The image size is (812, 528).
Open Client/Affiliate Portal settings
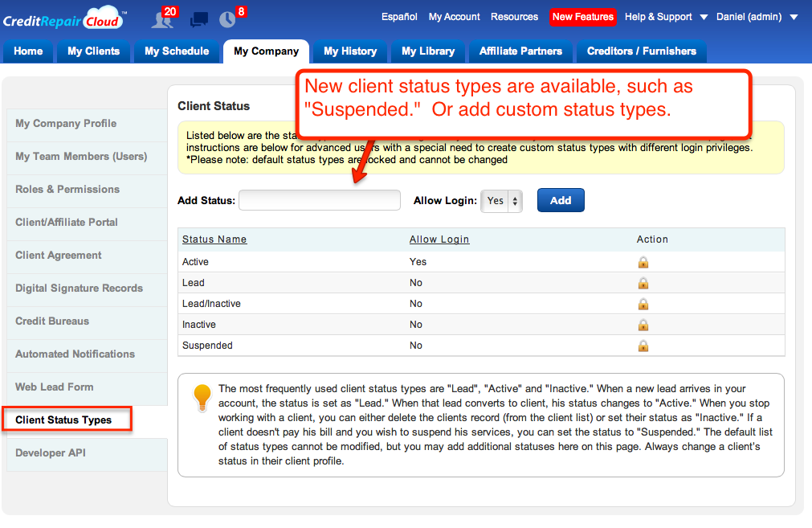[87, 223]
